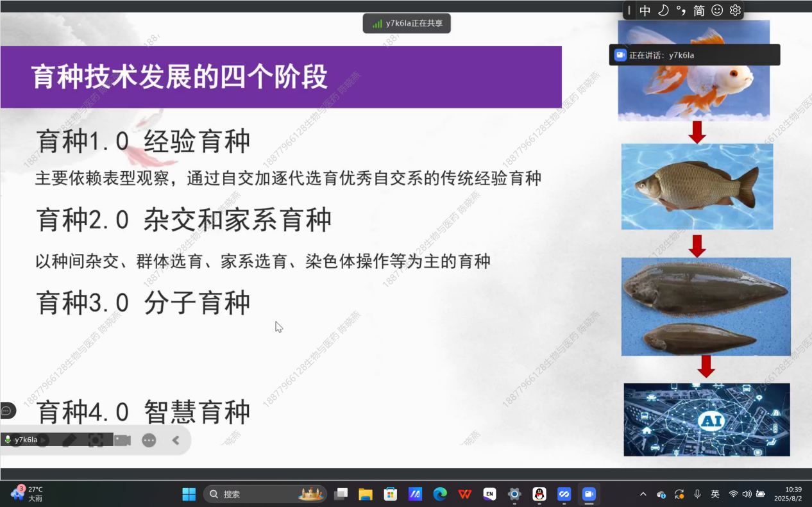The height and width of the screenshot is (507, 812).
Task: Expand the hidden system tray icons chevron
Action: click(x=643, y=494)
